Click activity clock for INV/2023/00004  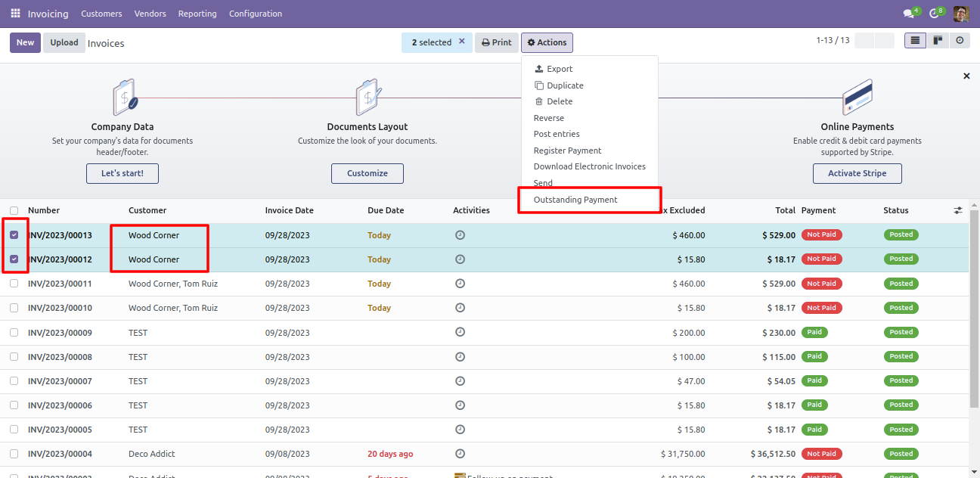[460, 454]
